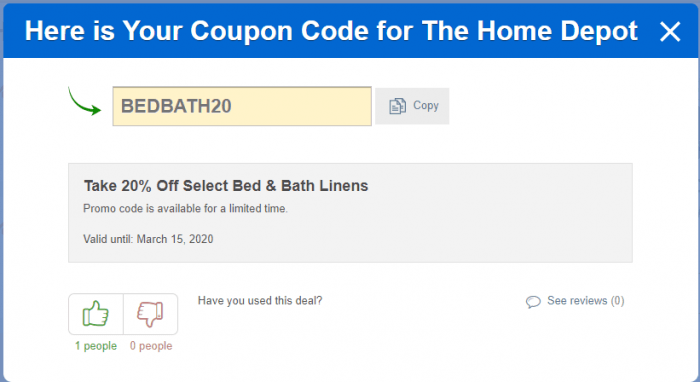Vote thumbs up on this deal
700x382 pixels.
[96, 314]
